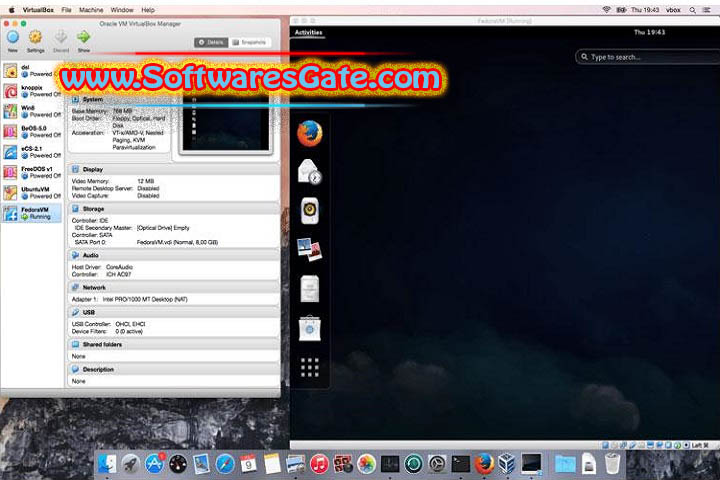This screenshot has height=480, width=720.
Task: Click the Fedora clock Thu 19:43
Action: tap(649, 32)
